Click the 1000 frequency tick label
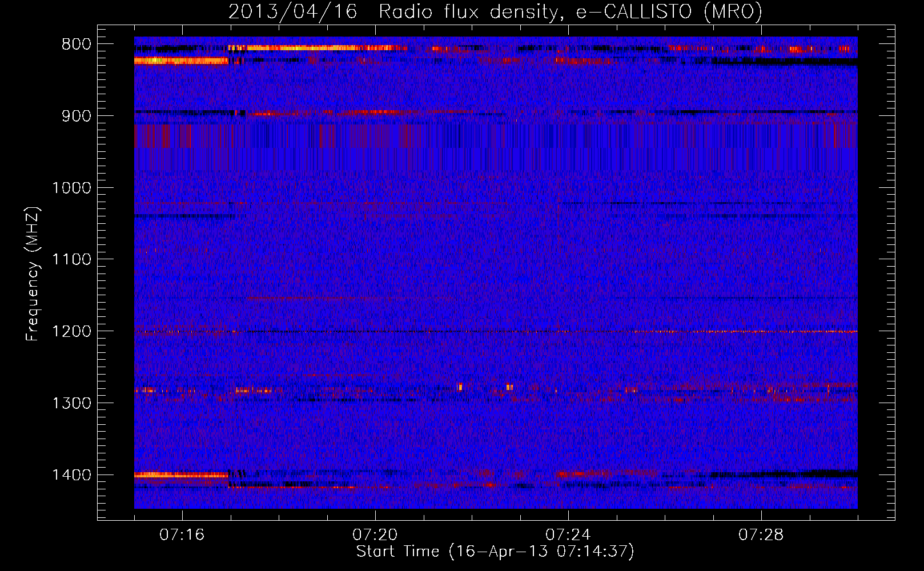 pyautogui.click(x=71, y=188)
